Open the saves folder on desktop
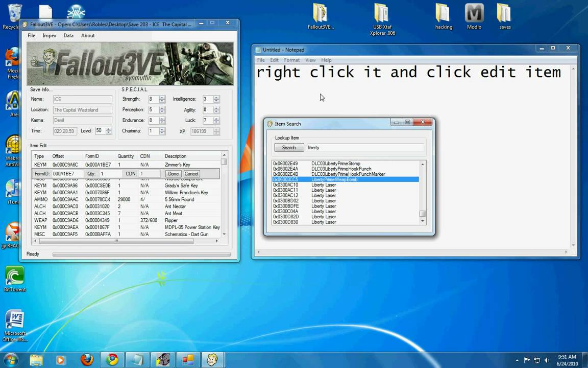 tap(505, 17)
